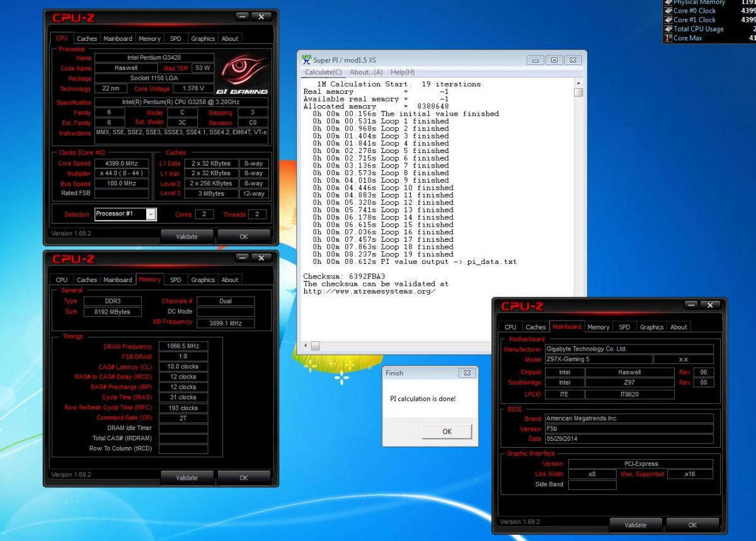Open About tab in Mainboard CPU-Z window
The image size is (756, 541).
click(679, 327)
